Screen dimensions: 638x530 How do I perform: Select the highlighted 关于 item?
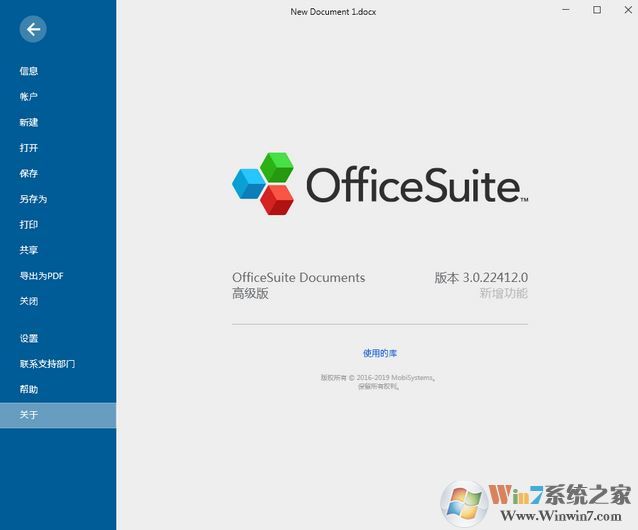pyautogui.click(x=58, y=415)
